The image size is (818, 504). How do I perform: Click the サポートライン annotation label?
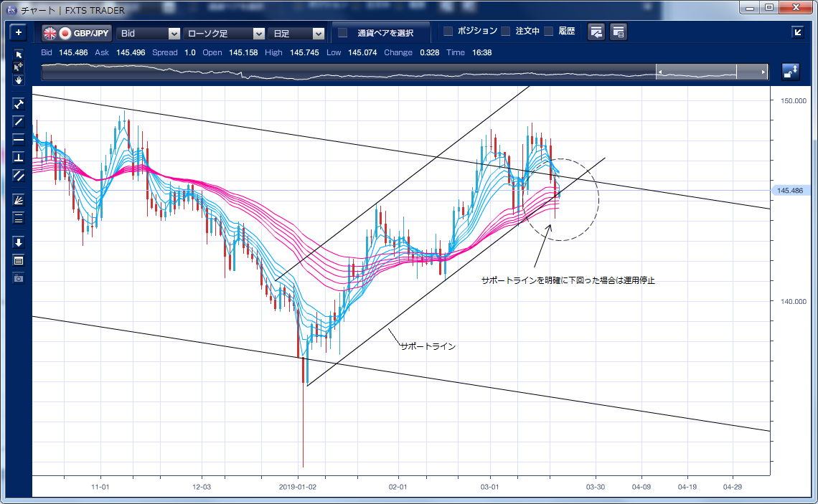[428, 346]
